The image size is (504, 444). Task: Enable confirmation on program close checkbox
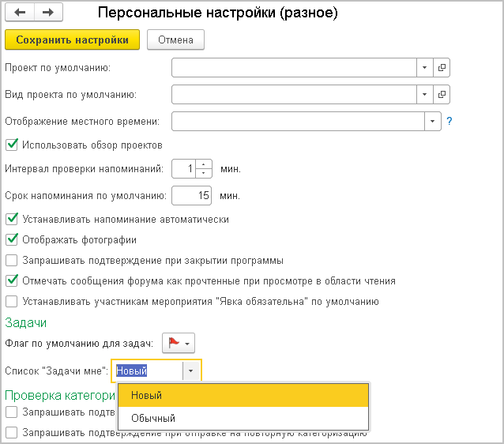(x=11, y=260)
